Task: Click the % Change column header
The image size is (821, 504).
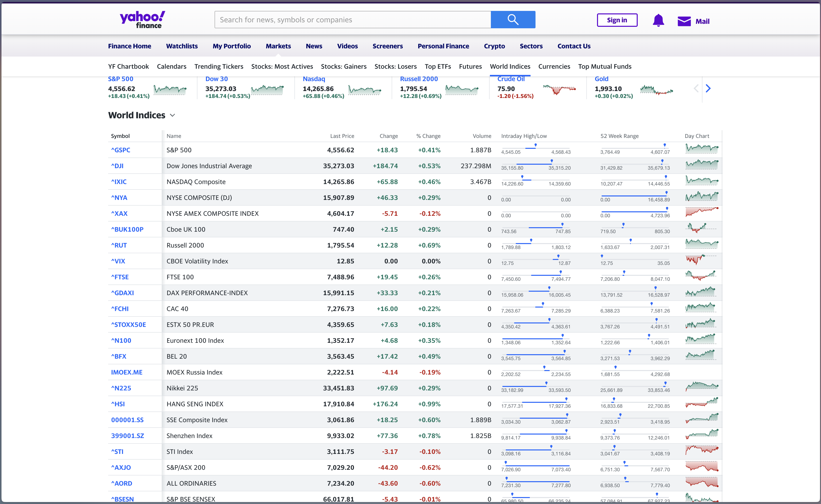Action: coord(428,136)
